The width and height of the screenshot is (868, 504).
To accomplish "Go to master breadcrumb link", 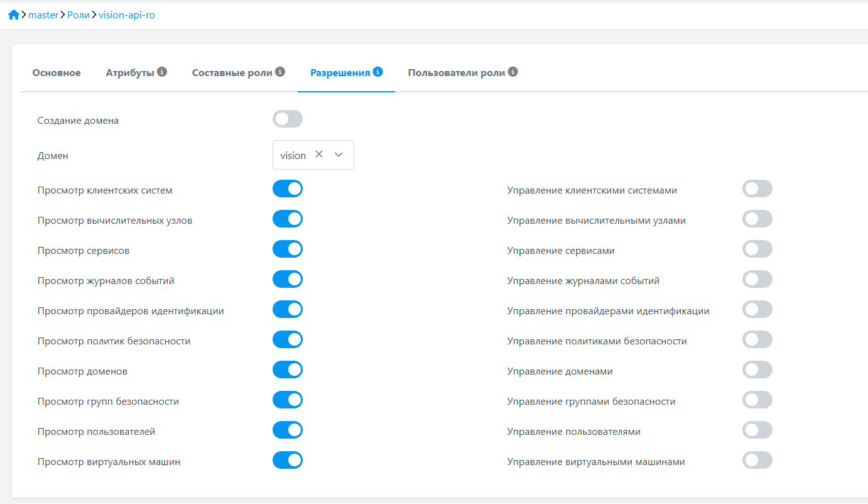I will 43,14.
